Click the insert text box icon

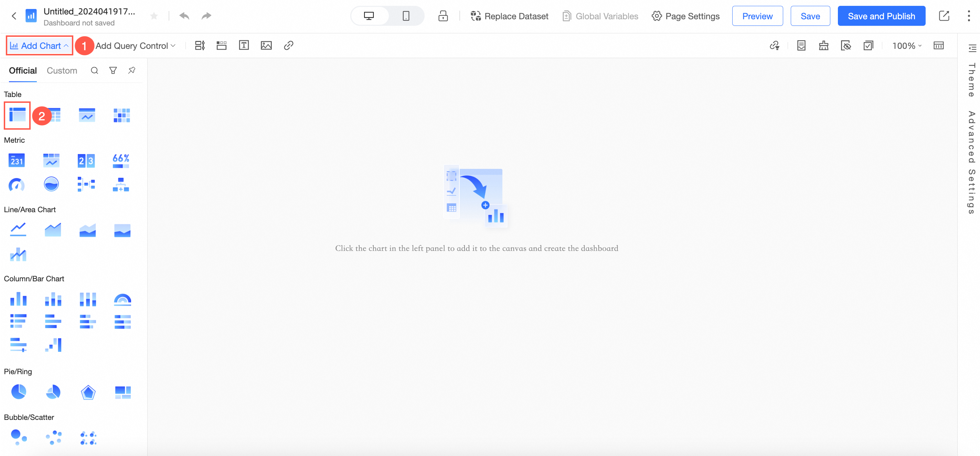coord(244,46)
